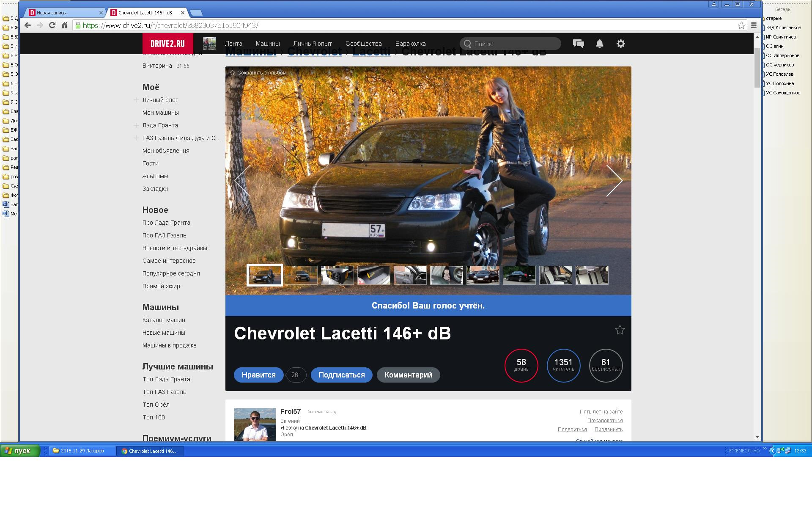
Task: Reload the page with the refresh icon
Action: [52, 25]
